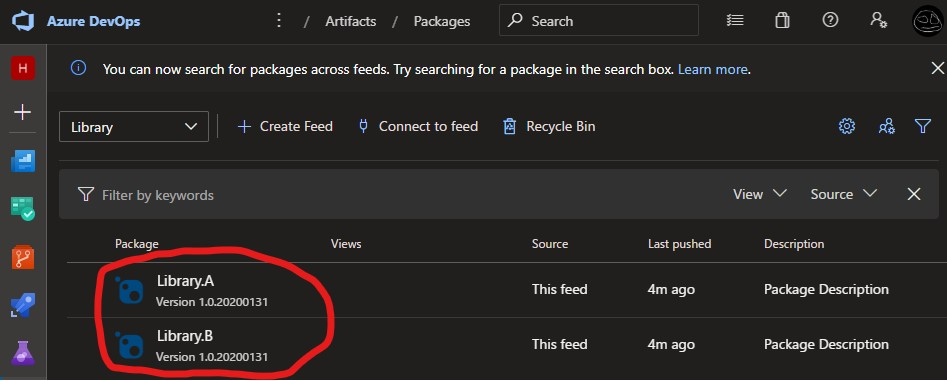947x381 pixels.
Task: Open Pipelines rocket icon in sidebar
Action: pos(23,305)
